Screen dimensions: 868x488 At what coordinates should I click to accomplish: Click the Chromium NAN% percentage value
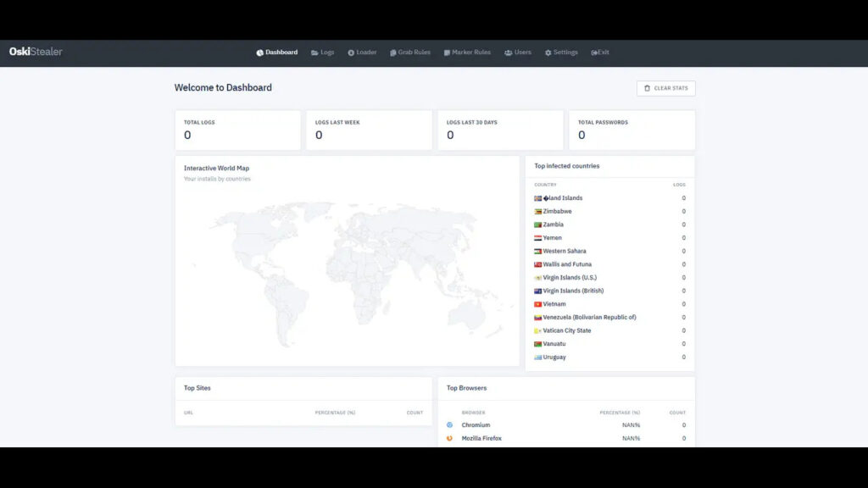[x=631, y=425]
